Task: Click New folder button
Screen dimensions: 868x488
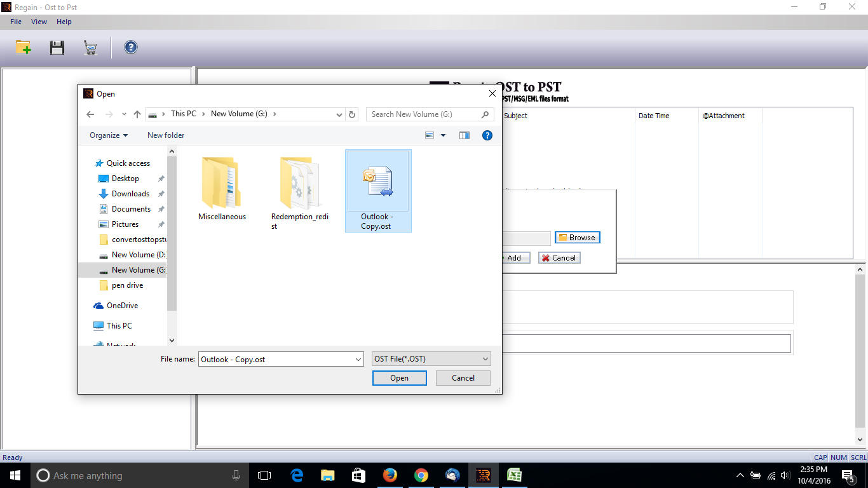Action: [x=166, y=135]
